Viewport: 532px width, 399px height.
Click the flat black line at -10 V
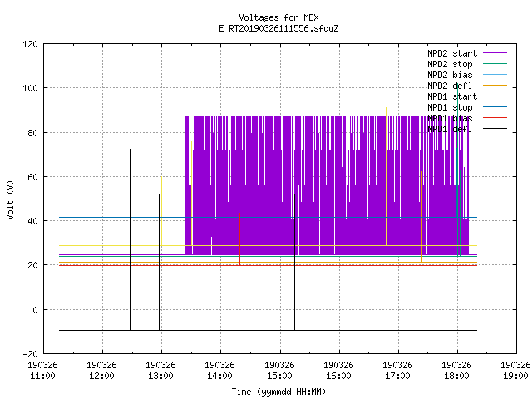268,330
